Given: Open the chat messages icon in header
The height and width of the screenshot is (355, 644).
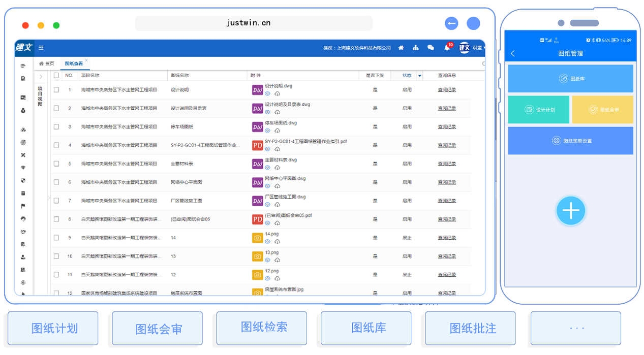Looking at the screenshot, I should pos(431,48).
